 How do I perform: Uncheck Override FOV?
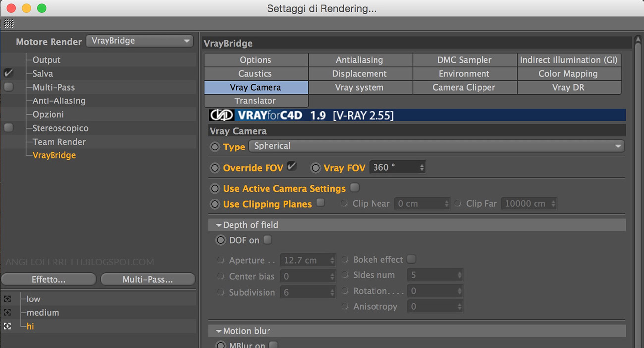click(292, 167)
